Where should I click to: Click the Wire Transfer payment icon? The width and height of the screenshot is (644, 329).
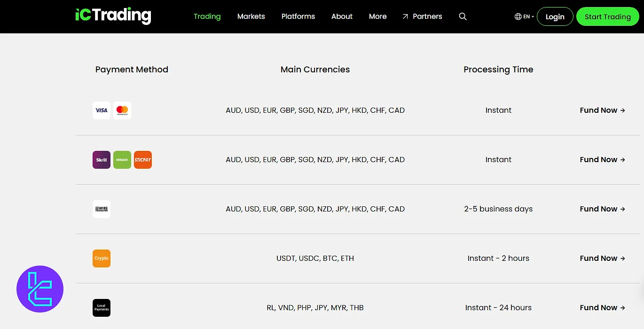(101, 209)
